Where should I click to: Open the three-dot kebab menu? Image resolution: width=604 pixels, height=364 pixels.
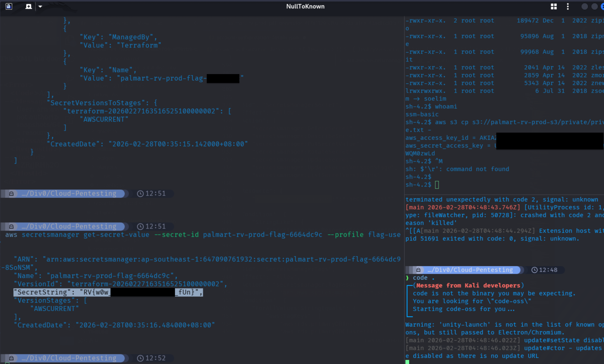click(568, 6)
